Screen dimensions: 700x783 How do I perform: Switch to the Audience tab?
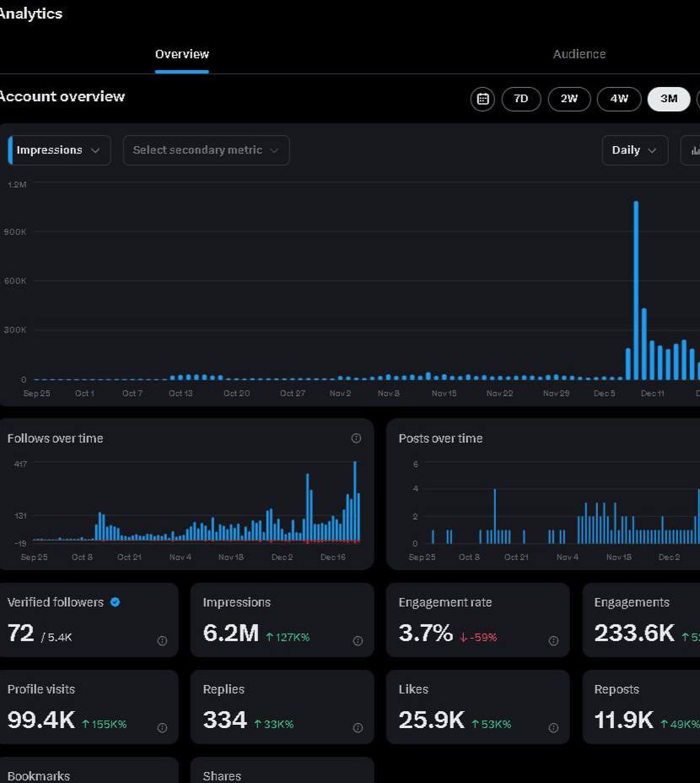[x=579, y=54]
